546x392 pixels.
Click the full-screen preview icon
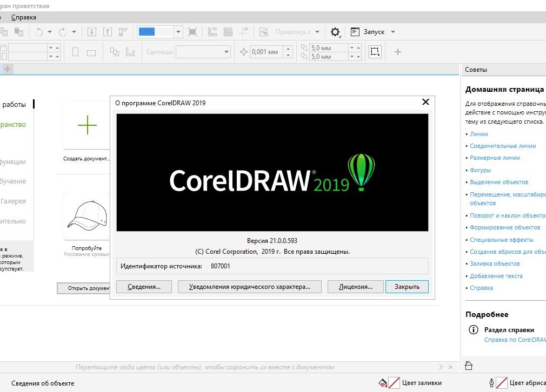[x=192, y=32]
